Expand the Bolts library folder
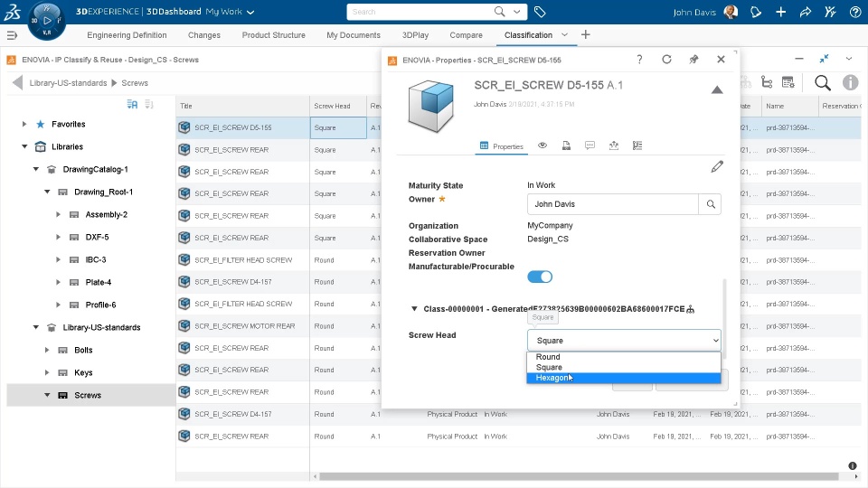Image resolution: width=868 pixels, height=488 pixels. click(x=47, y=350)
